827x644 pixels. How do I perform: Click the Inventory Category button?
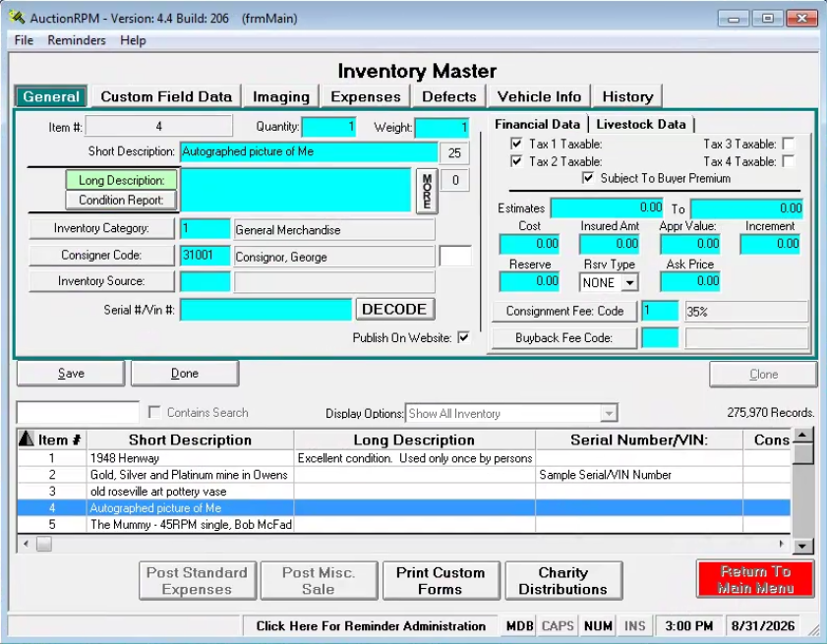(x=101, y=228)
